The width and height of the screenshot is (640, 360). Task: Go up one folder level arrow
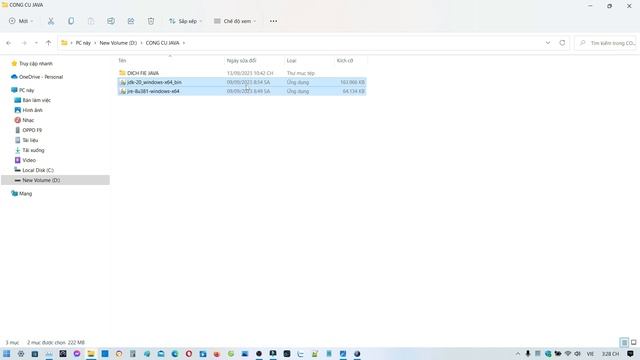[48, 43]
